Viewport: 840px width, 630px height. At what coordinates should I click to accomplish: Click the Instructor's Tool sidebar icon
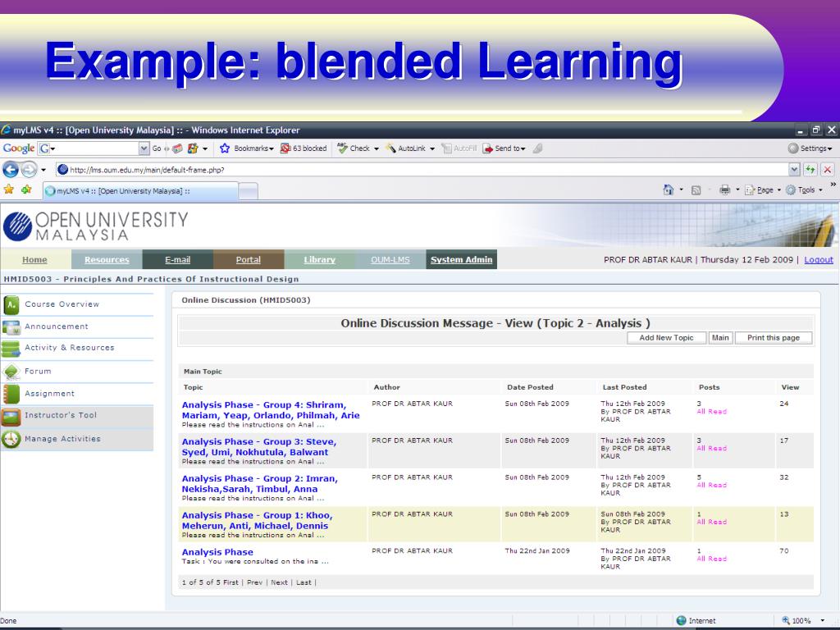[x=11, y=417]
